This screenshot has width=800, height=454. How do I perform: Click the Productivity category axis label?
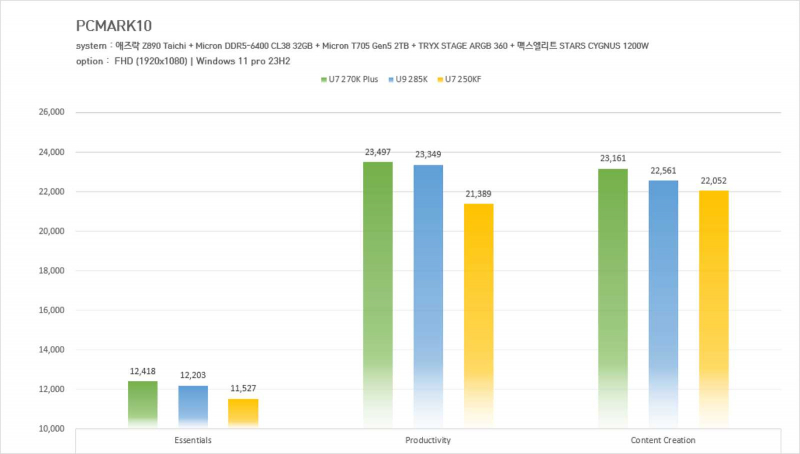click(x=428, y=440)
